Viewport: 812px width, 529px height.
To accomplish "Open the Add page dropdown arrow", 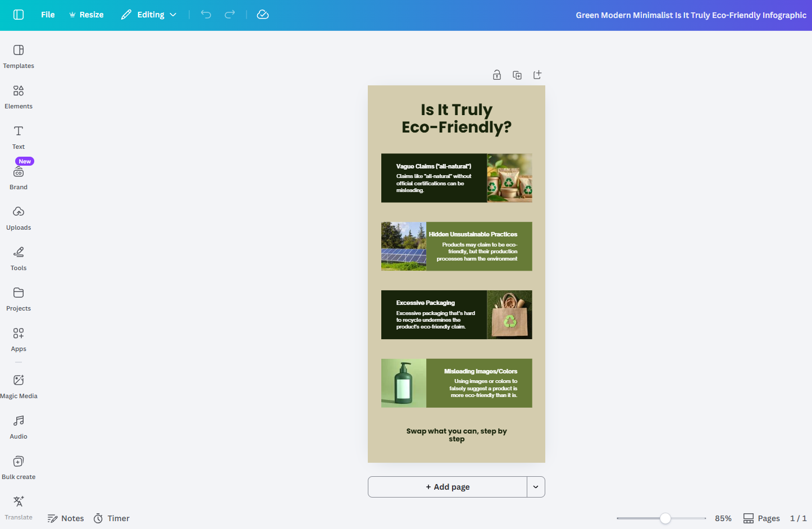I will 535,487.
